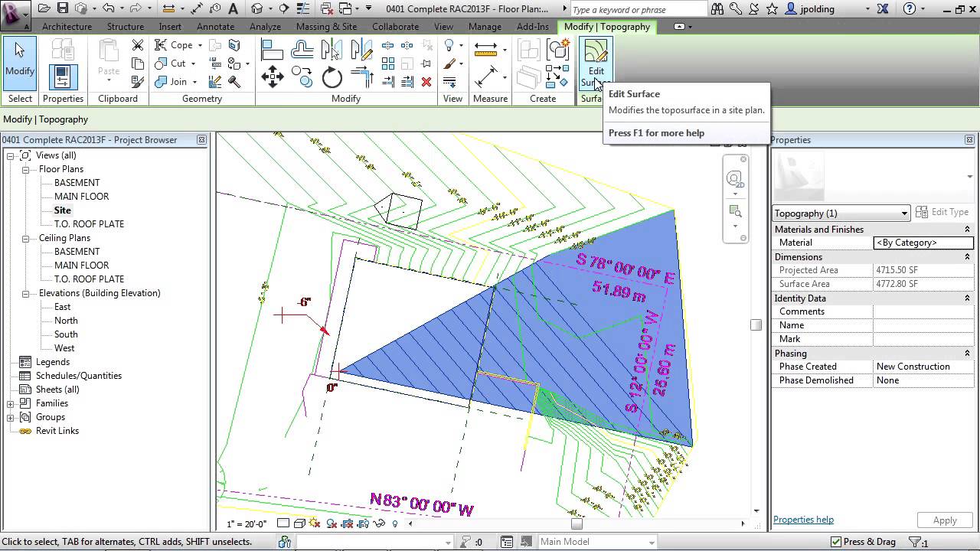Click the horizontal scrollbar thumb of drawing view
Image resolution: width=980 pixels, height=551 pixels.
[577, 524]
